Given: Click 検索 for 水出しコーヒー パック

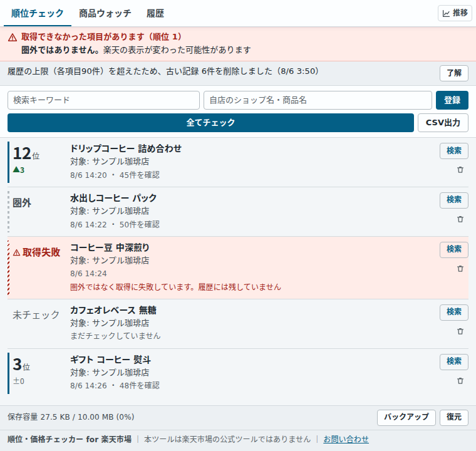Looking at the screenshot, I should tap(454, 200).
